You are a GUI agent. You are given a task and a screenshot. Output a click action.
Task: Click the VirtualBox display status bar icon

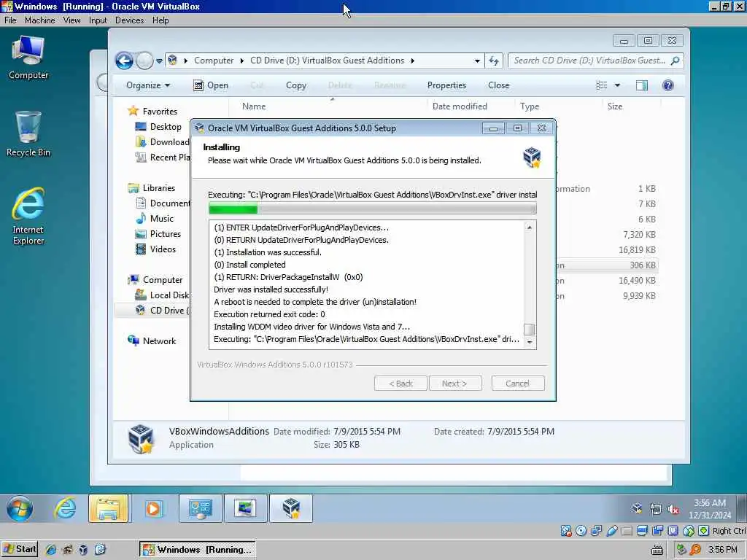click(x=642, y=531)
